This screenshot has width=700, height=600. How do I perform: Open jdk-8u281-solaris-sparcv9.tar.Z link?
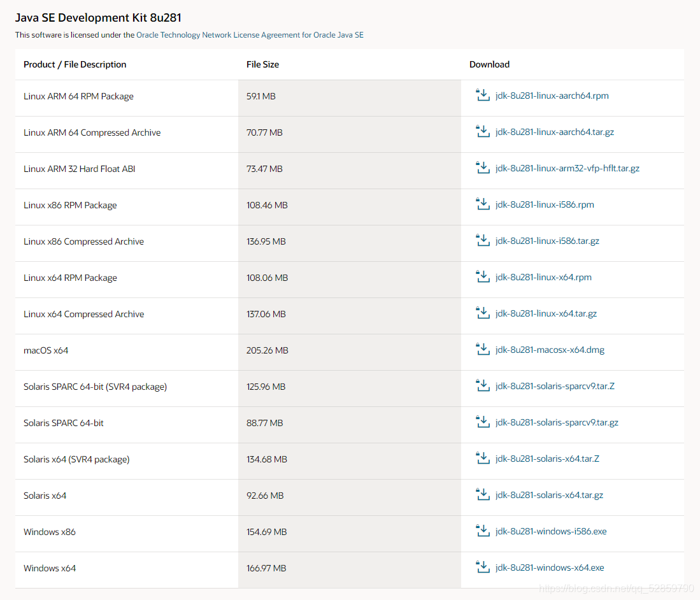(555, 386)
